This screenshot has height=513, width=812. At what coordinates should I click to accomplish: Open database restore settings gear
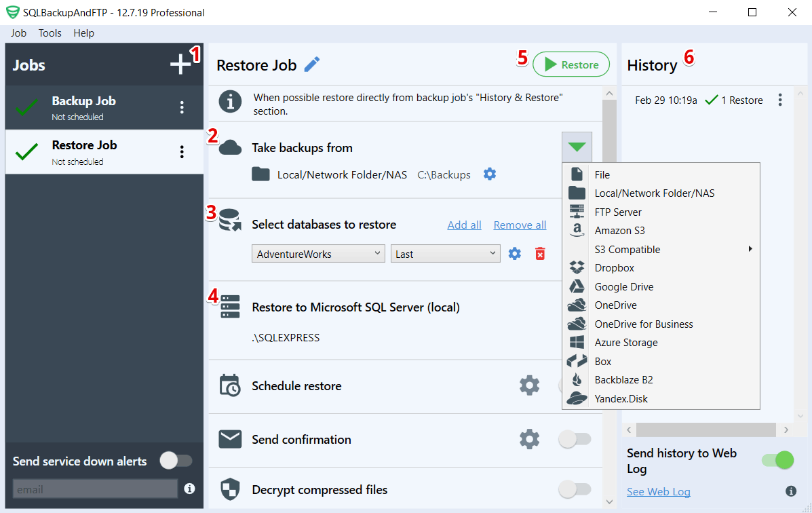[x=514, y=253]
